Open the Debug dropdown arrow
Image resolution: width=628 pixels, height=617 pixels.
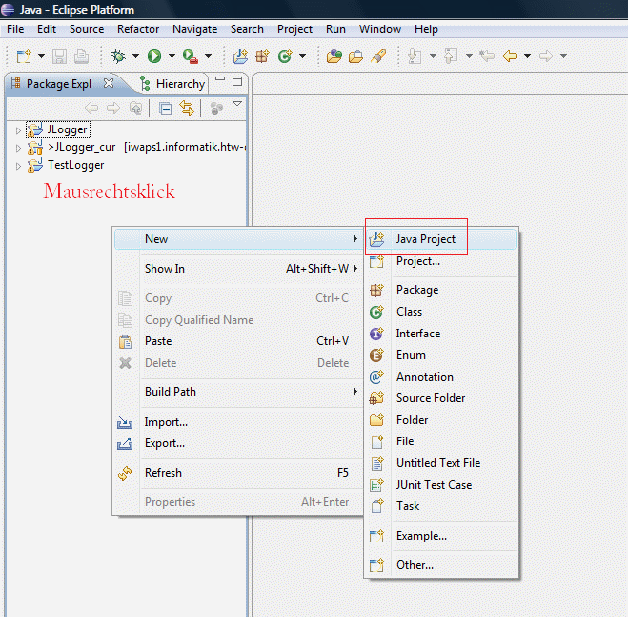(135, 56)
